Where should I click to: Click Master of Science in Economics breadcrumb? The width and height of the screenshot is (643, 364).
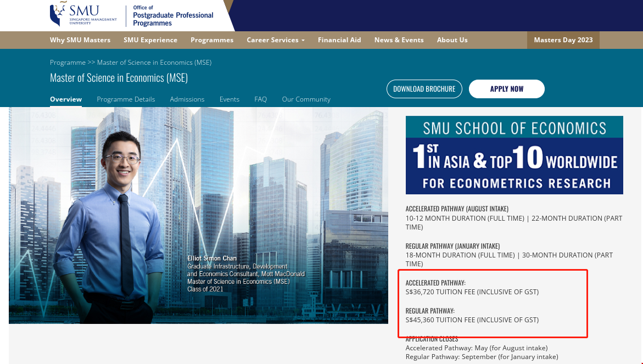click(x=154, y=63)
